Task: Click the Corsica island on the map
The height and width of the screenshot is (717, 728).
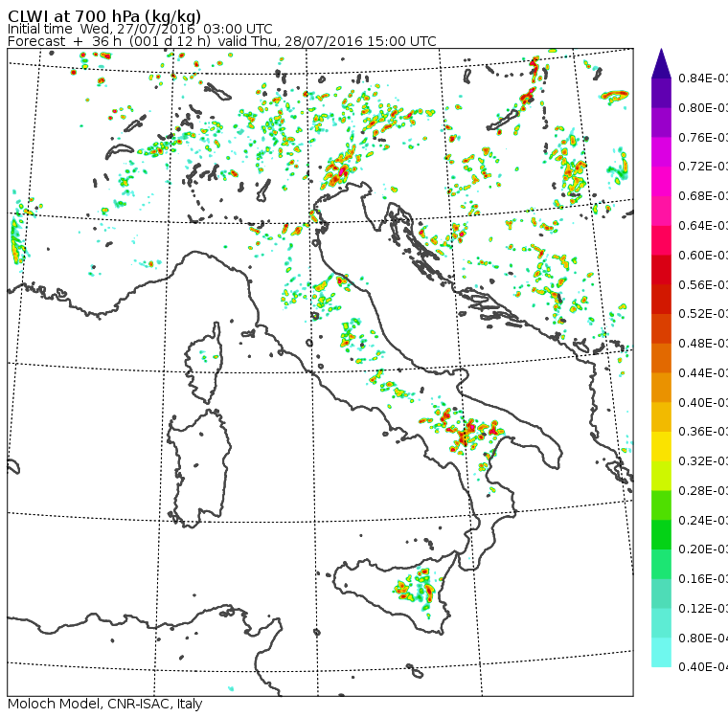Action: [x=205, y=365]
